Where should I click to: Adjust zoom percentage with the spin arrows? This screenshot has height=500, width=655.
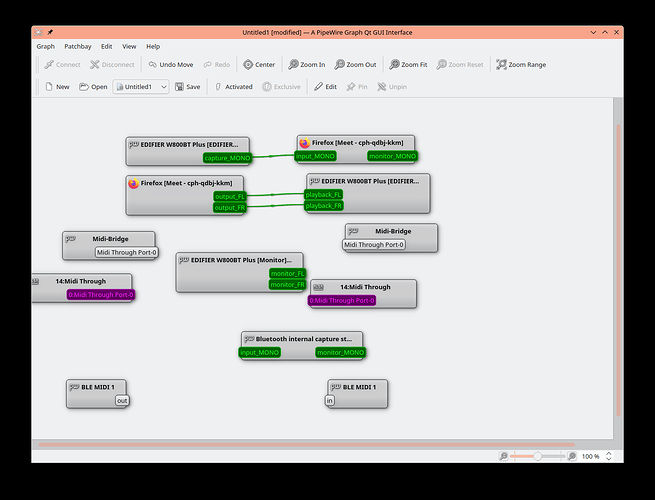coord(609,456)
